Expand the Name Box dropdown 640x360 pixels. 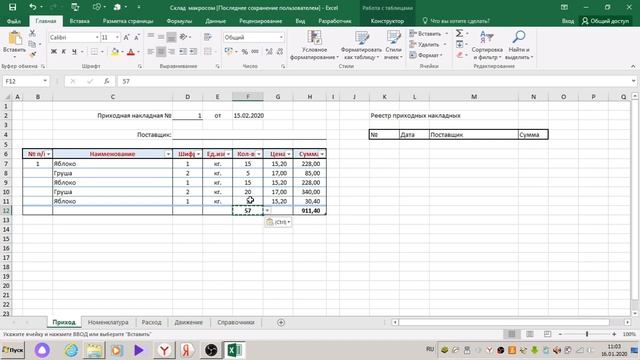pos(45,81)
